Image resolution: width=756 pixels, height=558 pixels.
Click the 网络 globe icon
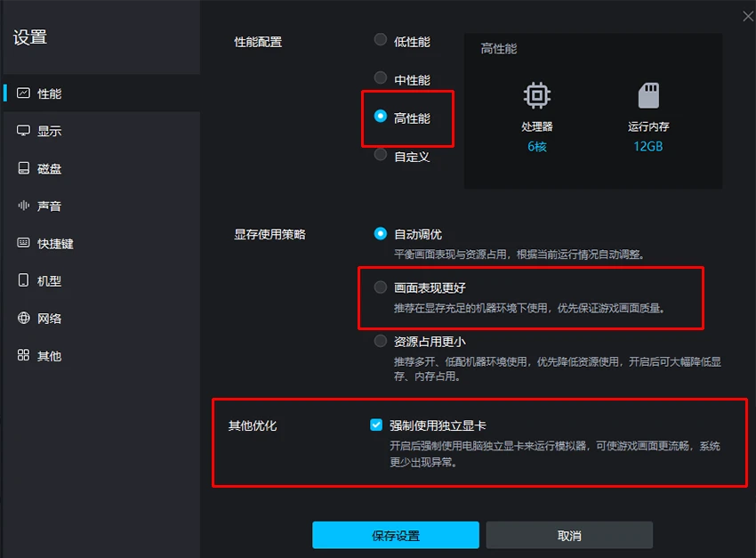pos(23,318)
